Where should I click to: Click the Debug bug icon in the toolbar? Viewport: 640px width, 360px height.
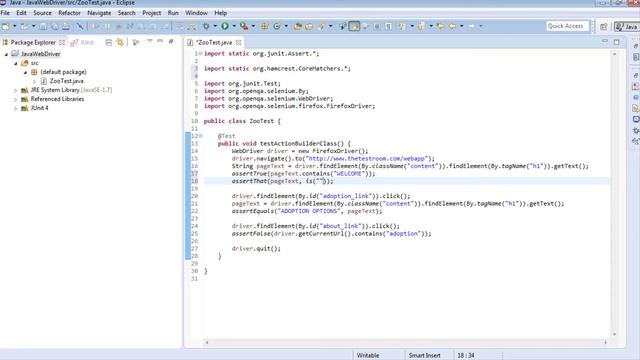[x=206, y=26]
